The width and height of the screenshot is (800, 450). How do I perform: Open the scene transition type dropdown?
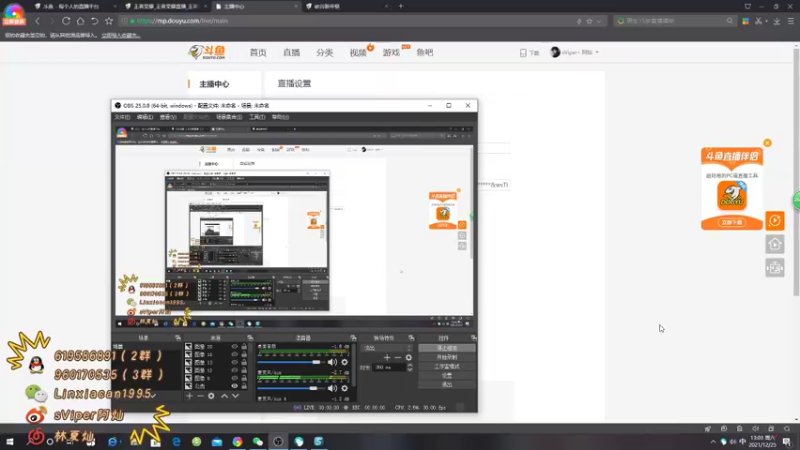(386, 348)
